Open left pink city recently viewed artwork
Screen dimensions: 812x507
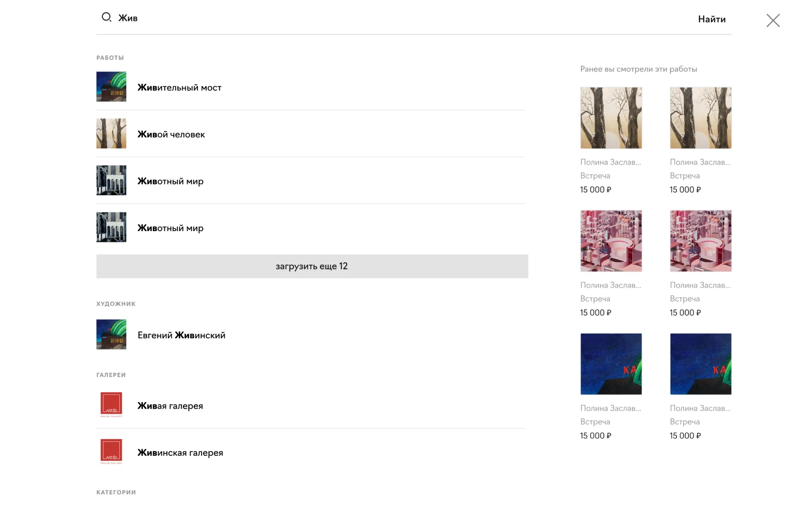tap(611, 241)
